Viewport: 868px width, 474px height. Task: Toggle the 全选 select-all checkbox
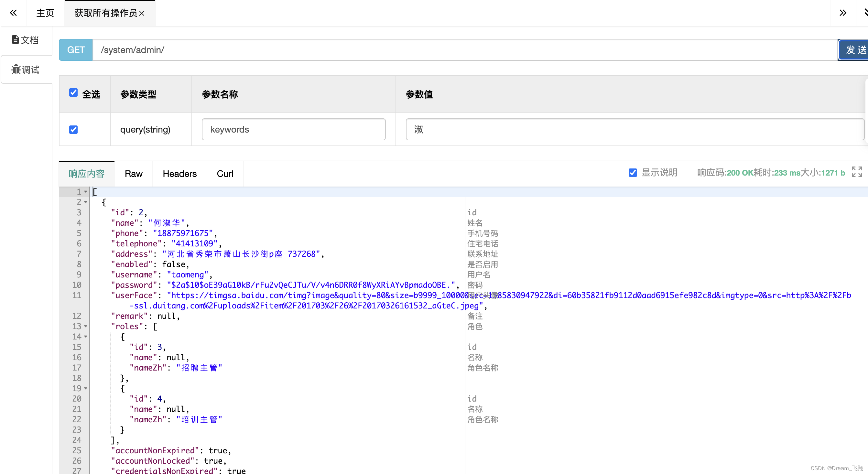[73, 93]
